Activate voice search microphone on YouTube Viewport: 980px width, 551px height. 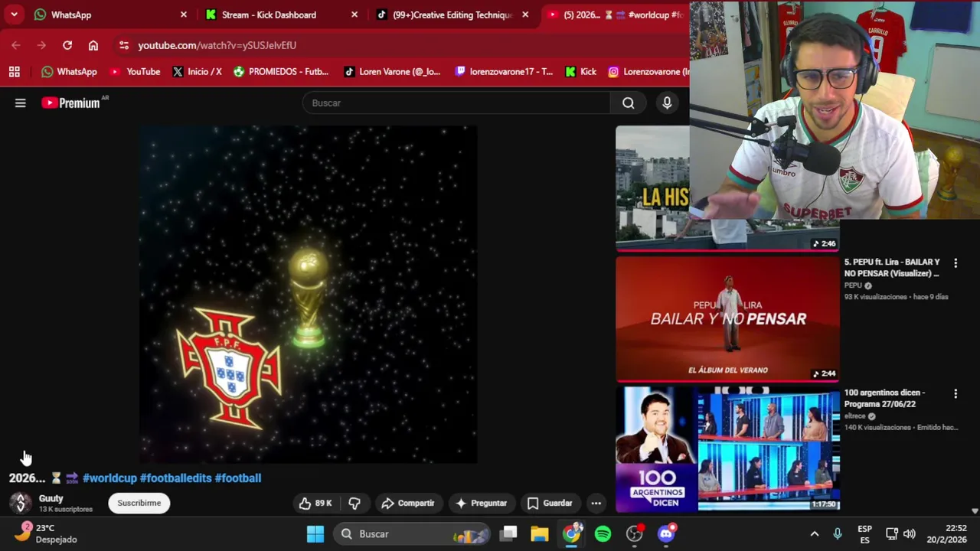coord(667,103)
